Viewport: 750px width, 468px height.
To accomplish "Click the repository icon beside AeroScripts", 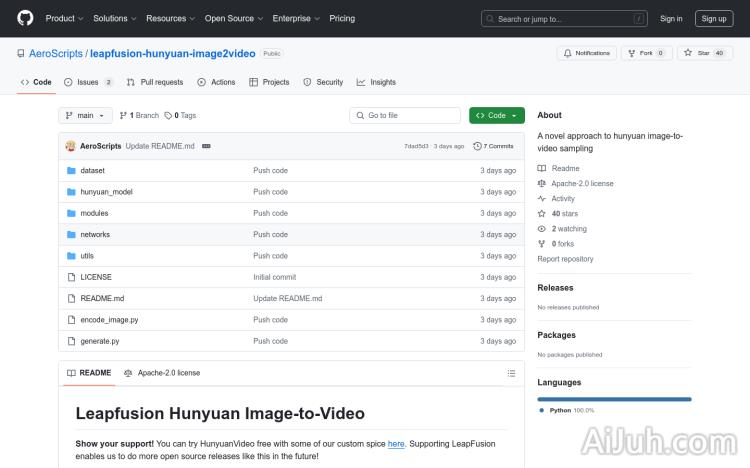I will click(x=21, y=53).
